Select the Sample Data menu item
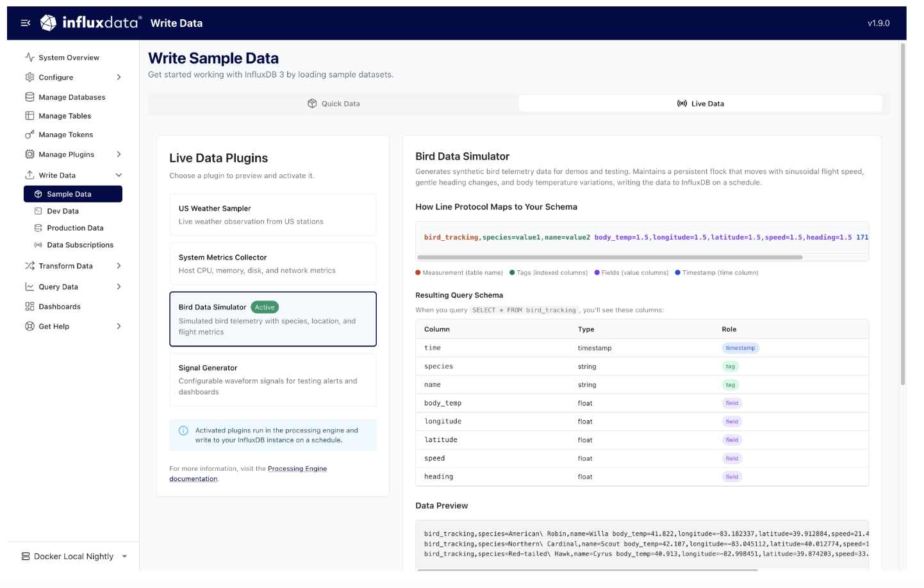 73,194
